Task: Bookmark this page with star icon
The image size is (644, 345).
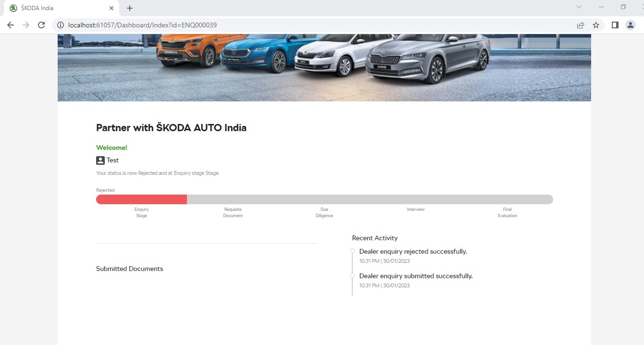Action: pyautogui.click(x=596, y=25)
